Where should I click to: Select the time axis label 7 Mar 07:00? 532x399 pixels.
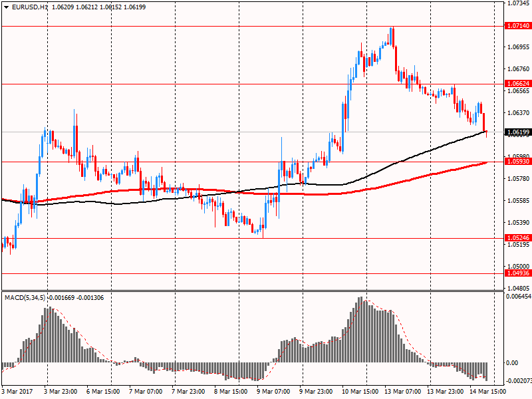146,391
